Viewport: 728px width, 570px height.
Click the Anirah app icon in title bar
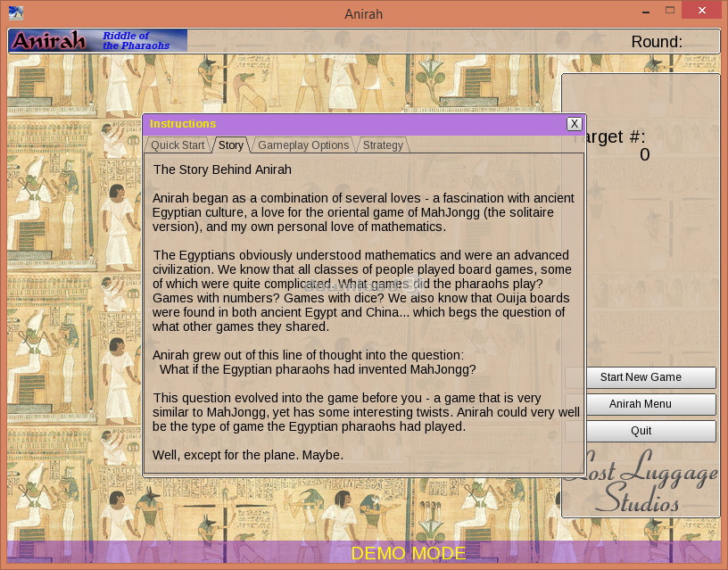click(16, 12)
